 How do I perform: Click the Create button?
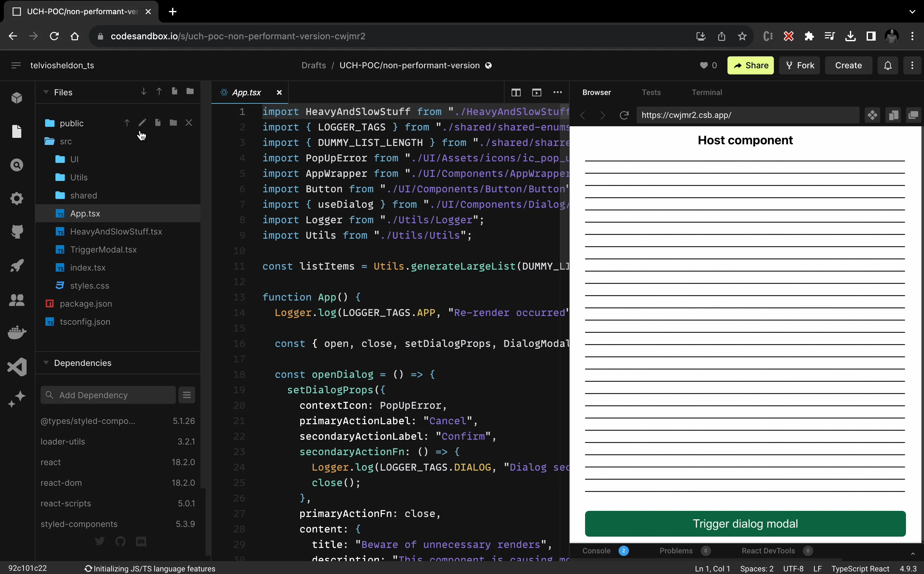click(x=849, y=65)
